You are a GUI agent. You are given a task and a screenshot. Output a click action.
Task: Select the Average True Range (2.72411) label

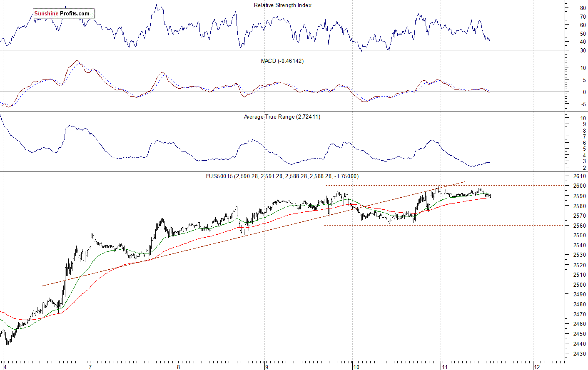282,117
